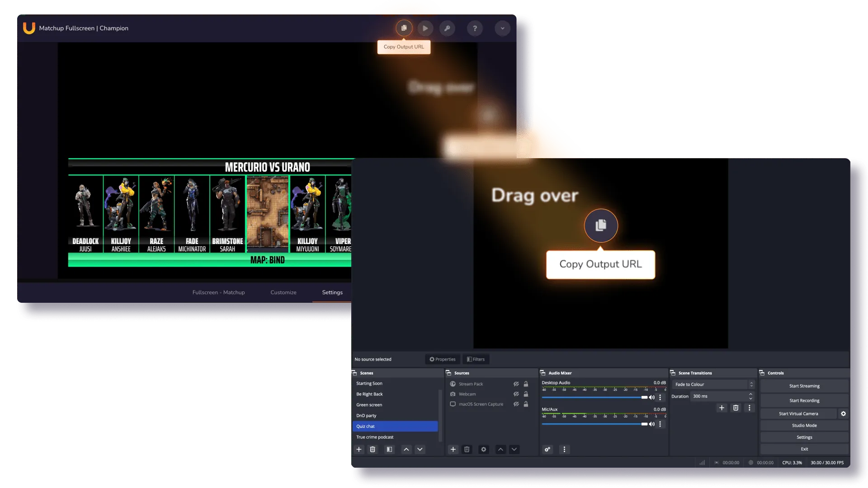Image resolution: width=868 pixels, height=488 pixels.
Task: Open the virtual camera settings gear
Action: coord(843,413)
